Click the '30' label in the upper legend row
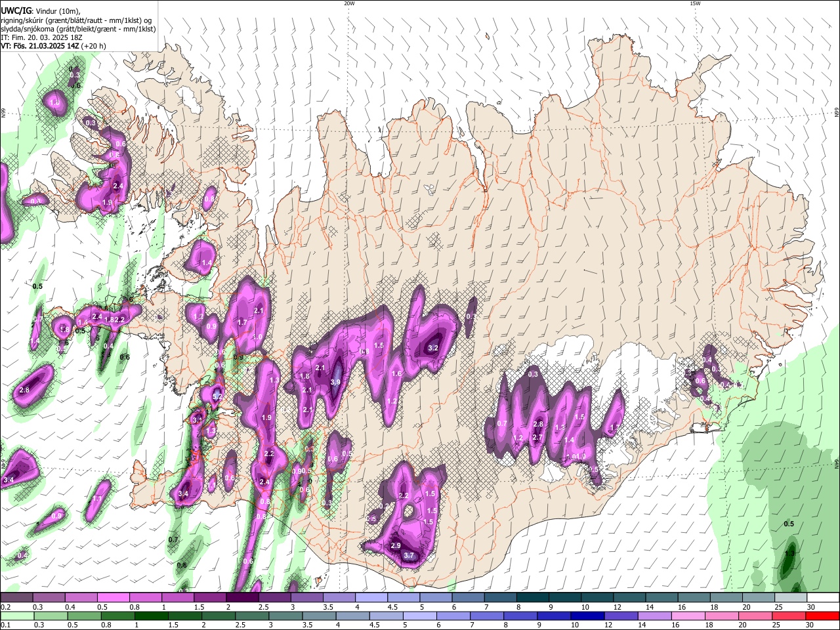840x630 pixels. (x=811, y=607)
